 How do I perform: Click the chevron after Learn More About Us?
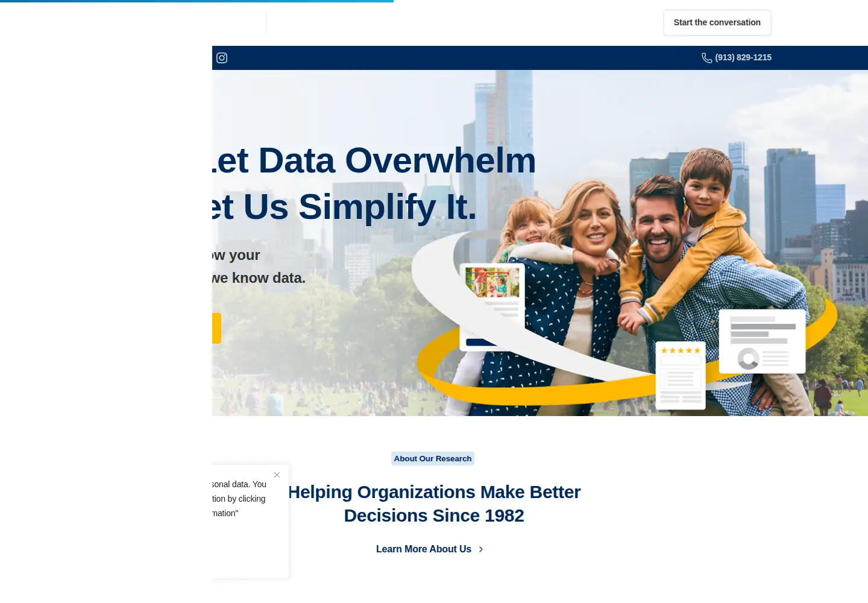click(480, 549)
